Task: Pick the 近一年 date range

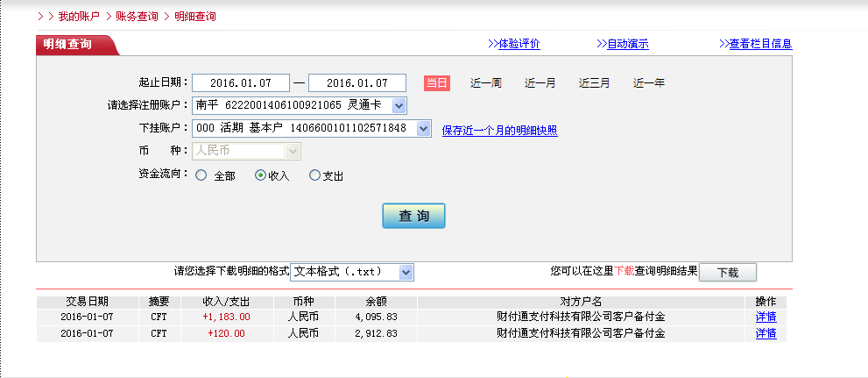Action: tap(648, 83)
